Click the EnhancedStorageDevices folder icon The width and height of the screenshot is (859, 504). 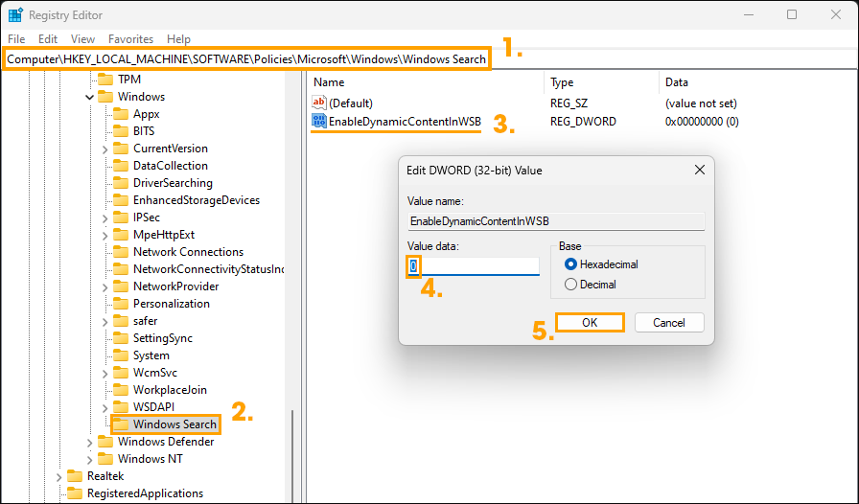pos(121,200)
